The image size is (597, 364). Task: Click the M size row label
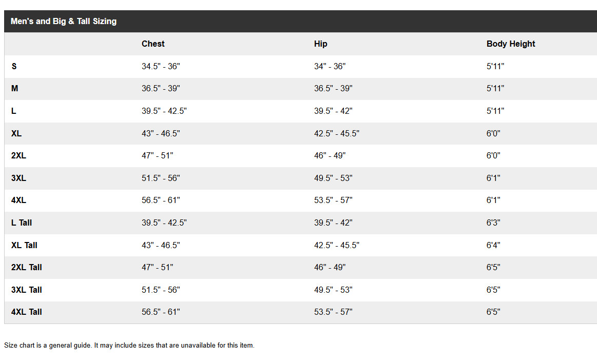[x=15, y=89]
